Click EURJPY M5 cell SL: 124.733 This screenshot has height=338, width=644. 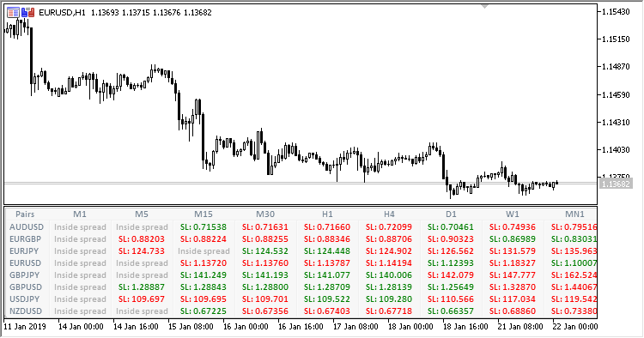(142, 251)
